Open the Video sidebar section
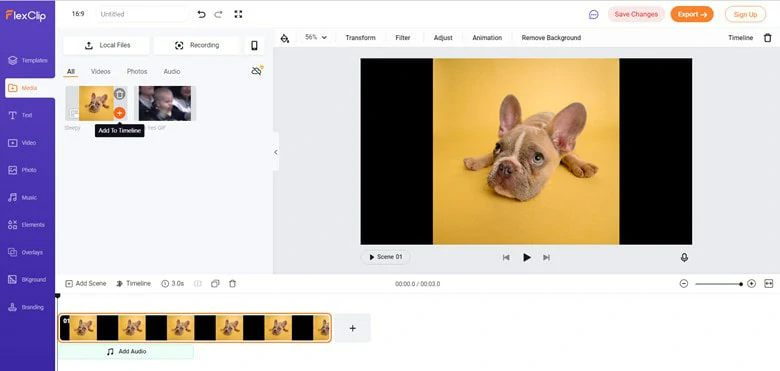The width and height of the screenshot is (780, 371). point(22,143)
